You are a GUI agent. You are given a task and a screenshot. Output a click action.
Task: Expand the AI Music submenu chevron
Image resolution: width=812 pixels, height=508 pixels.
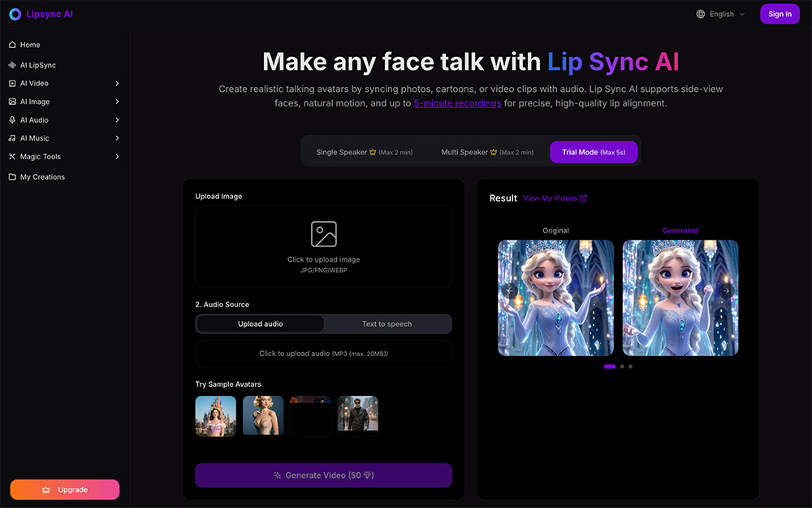coord(117,138)
